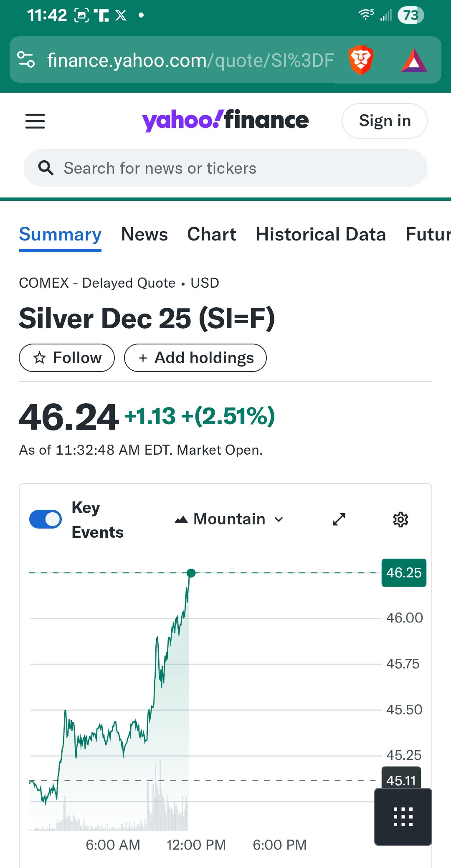This screenshot has height=868, width=451.
Task: Expand chart to full screen
Action: 339,519
